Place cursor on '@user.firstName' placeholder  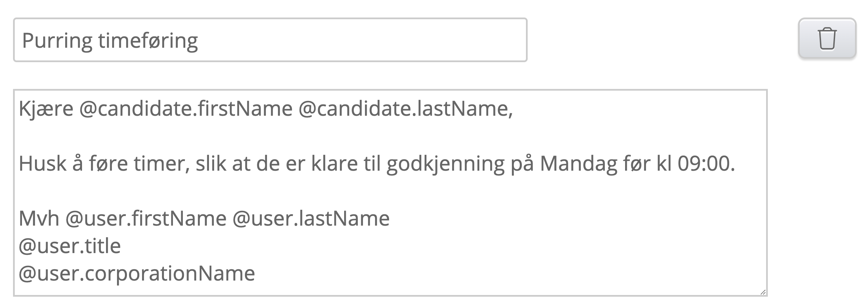pyautogui.click(x=146, y=218)
